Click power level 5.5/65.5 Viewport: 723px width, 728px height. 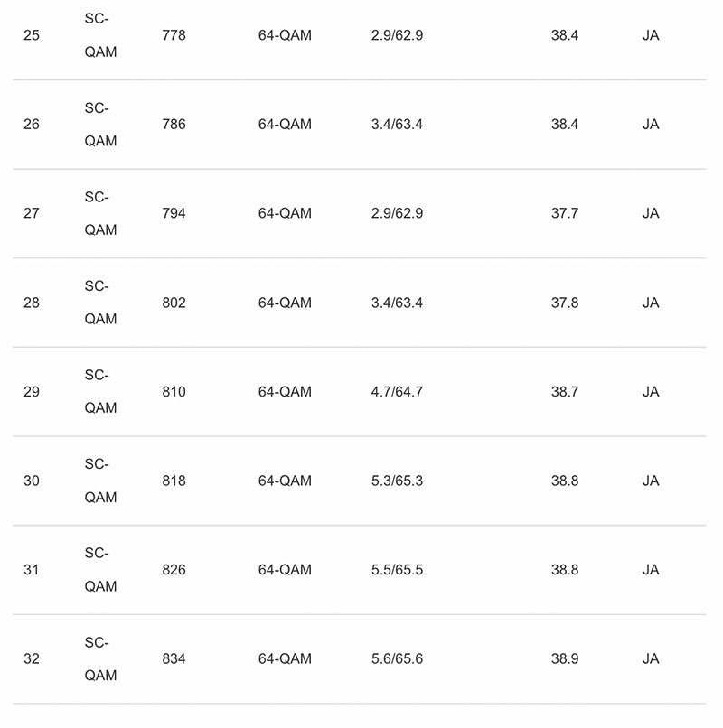pos(397,570)
